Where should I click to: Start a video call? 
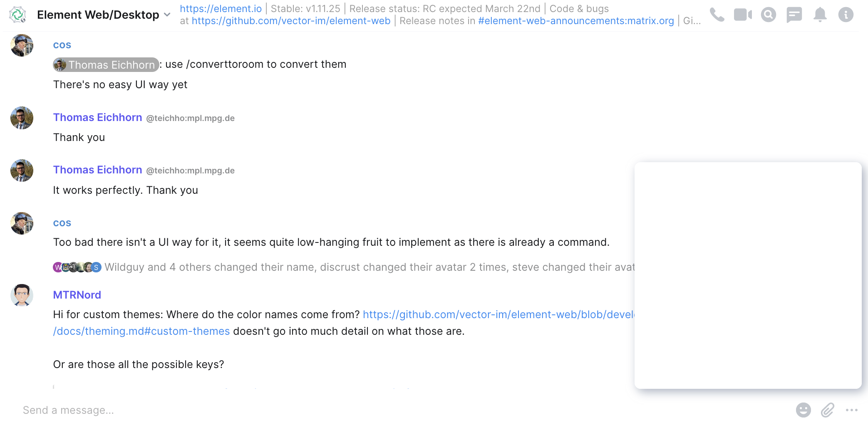(743, 14)
